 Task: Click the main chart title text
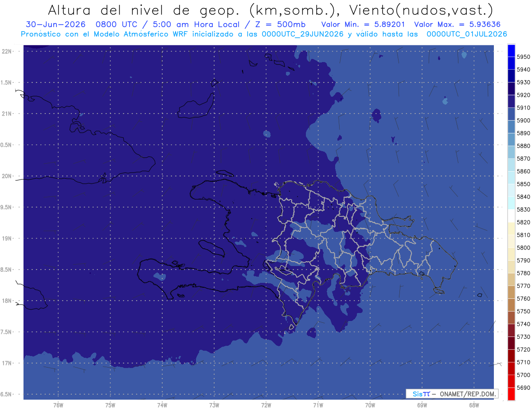coord(270,10)
